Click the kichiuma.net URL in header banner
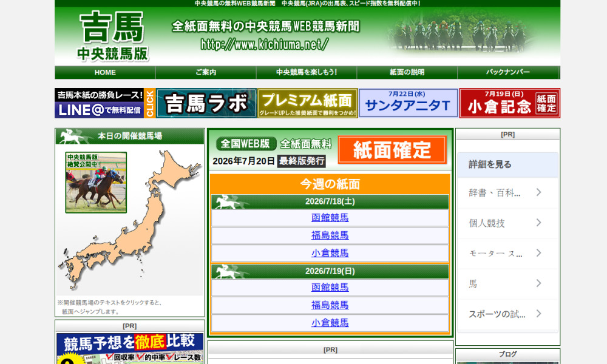 point(265,44)
